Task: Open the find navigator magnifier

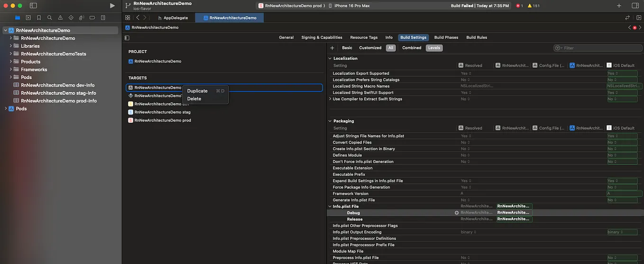Action: click(49, 18)
